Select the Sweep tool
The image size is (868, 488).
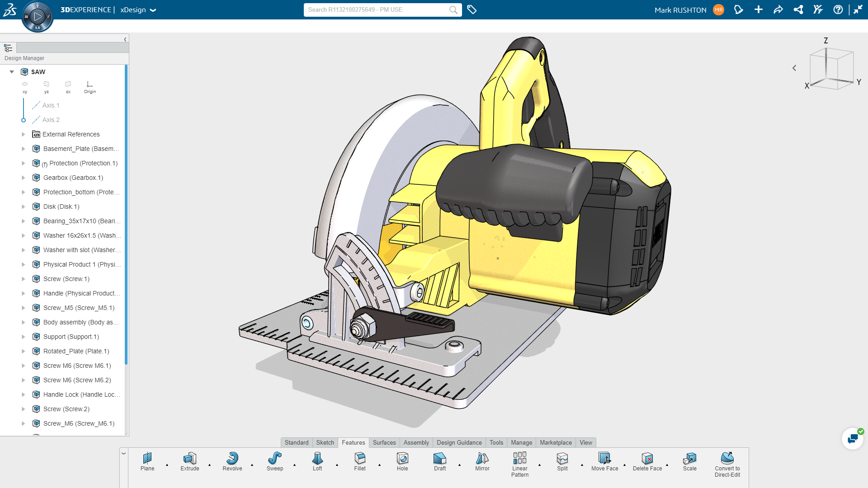click(274, 461)
